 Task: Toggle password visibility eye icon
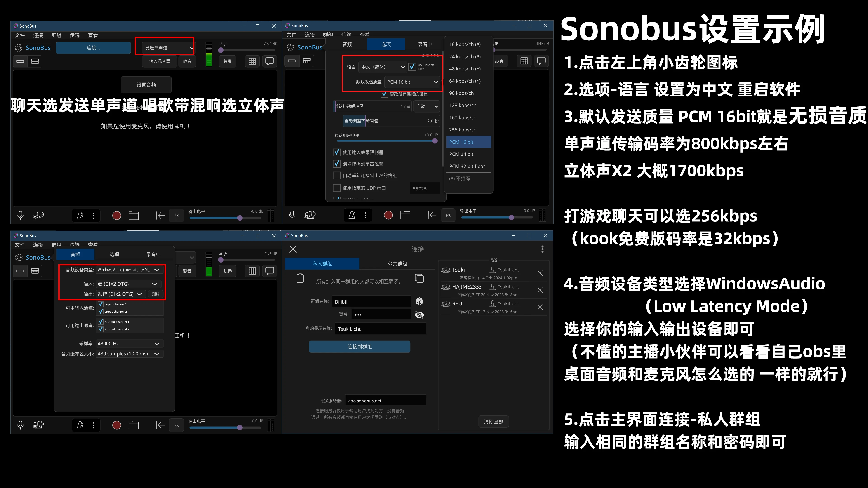point(419,314)
